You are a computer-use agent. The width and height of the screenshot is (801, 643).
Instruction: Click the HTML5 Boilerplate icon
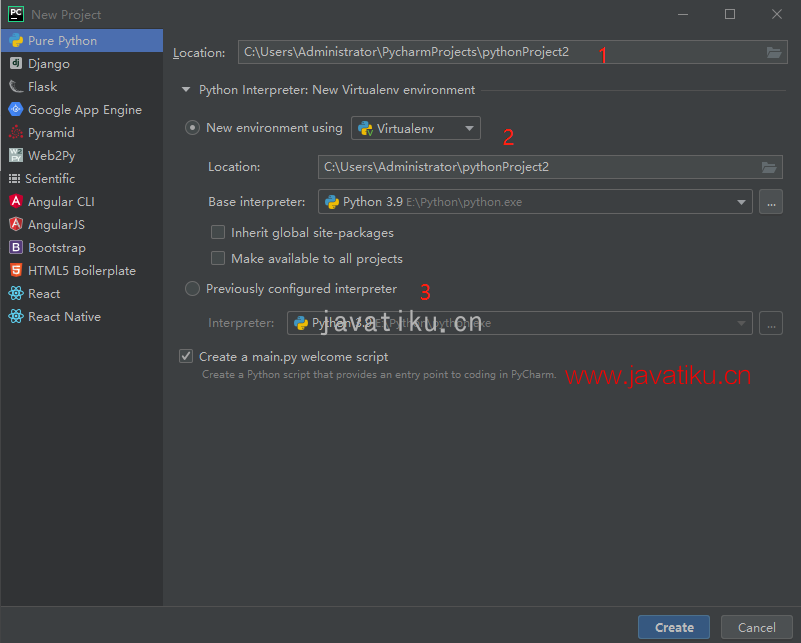(16, 270)
